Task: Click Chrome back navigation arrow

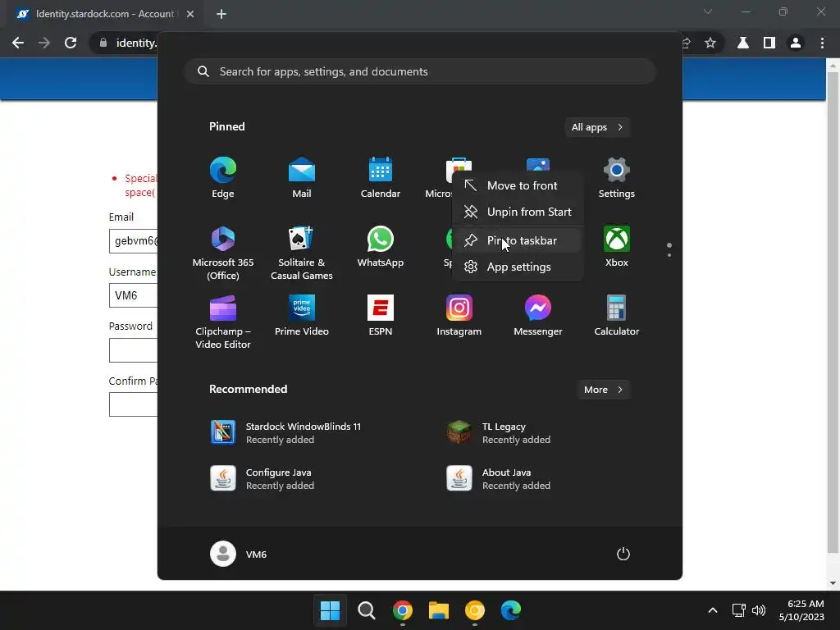Action: [18, 43]
